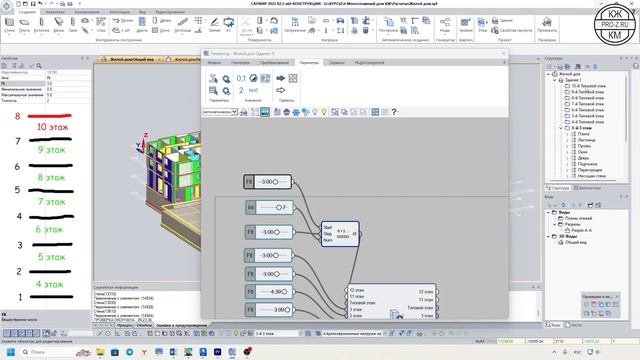Select the Плита (slab) tool
The width and height of the screenshot is (640, 360).
tap(24, 24)
